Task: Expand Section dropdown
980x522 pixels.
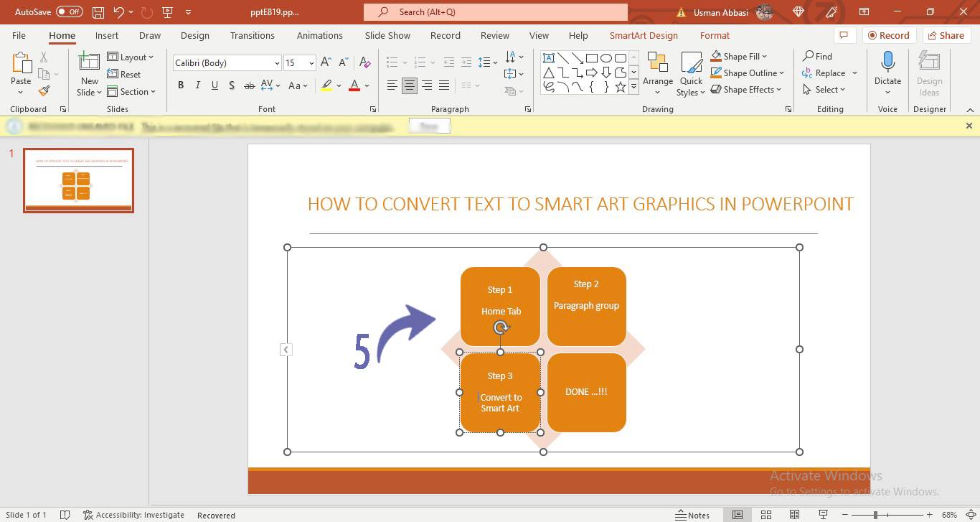Action: (131, 92)
